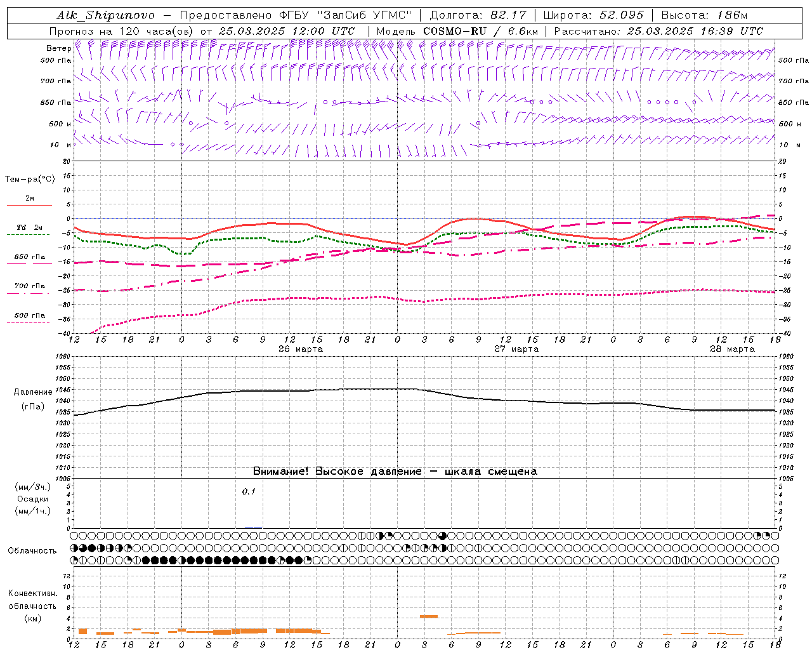Click the Широта: 52.095 value

(x=594, y=15)
